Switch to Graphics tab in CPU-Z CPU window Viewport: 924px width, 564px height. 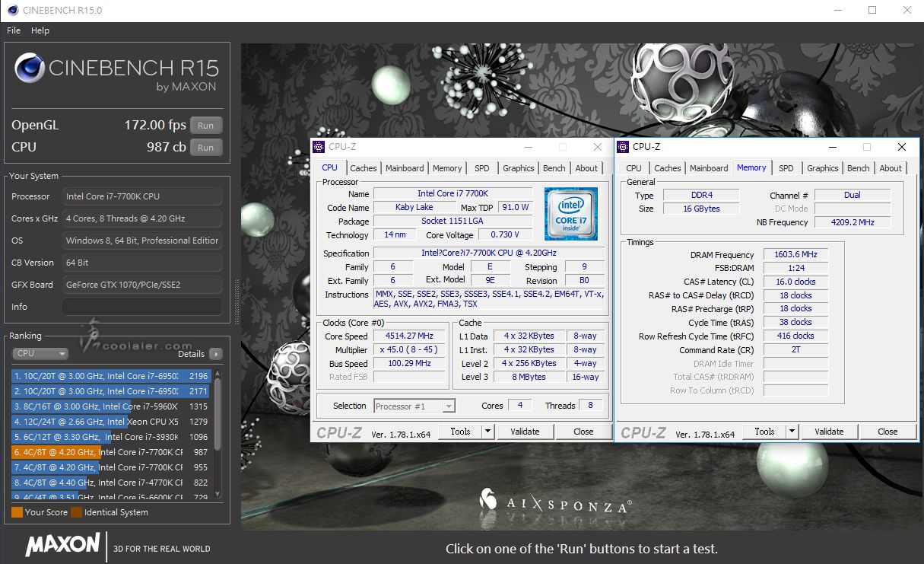coord(519,168)
